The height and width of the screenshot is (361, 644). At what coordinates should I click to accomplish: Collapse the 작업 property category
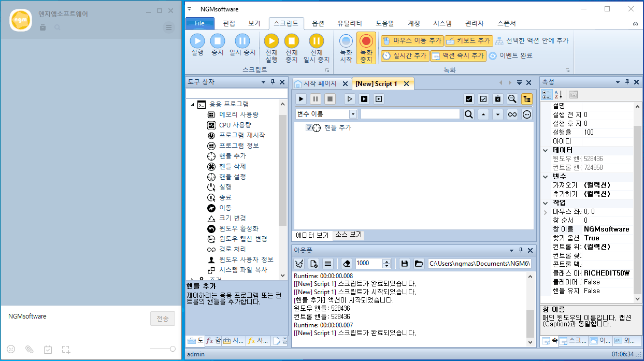pyautogui.click(x=545, y=203)
